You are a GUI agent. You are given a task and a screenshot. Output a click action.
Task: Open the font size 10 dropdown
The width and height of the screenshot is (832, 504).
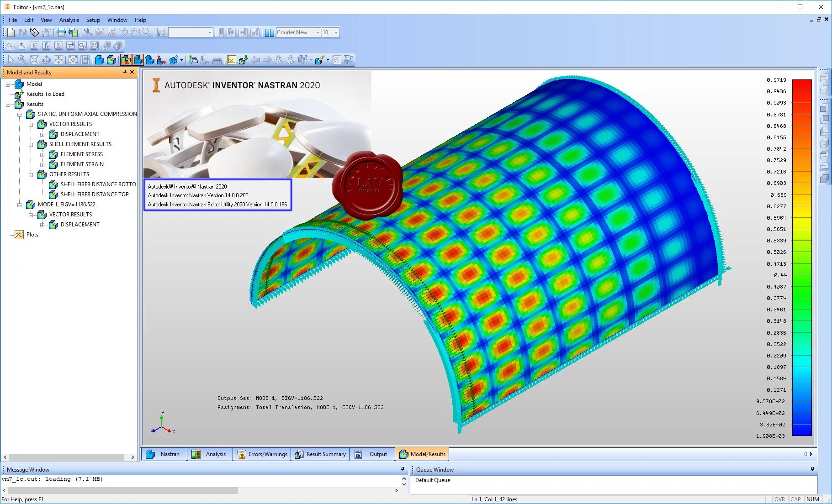coord(336,32)
